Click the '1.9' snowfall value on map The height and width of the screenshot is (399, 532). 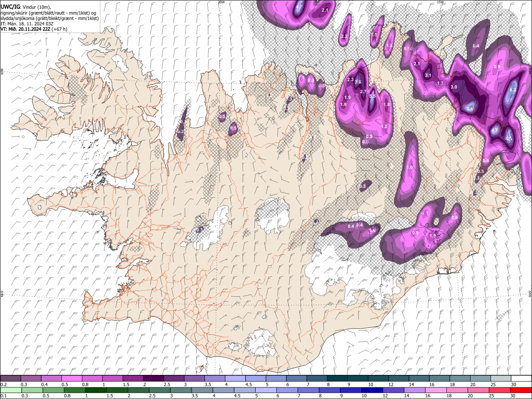point(348,97)
